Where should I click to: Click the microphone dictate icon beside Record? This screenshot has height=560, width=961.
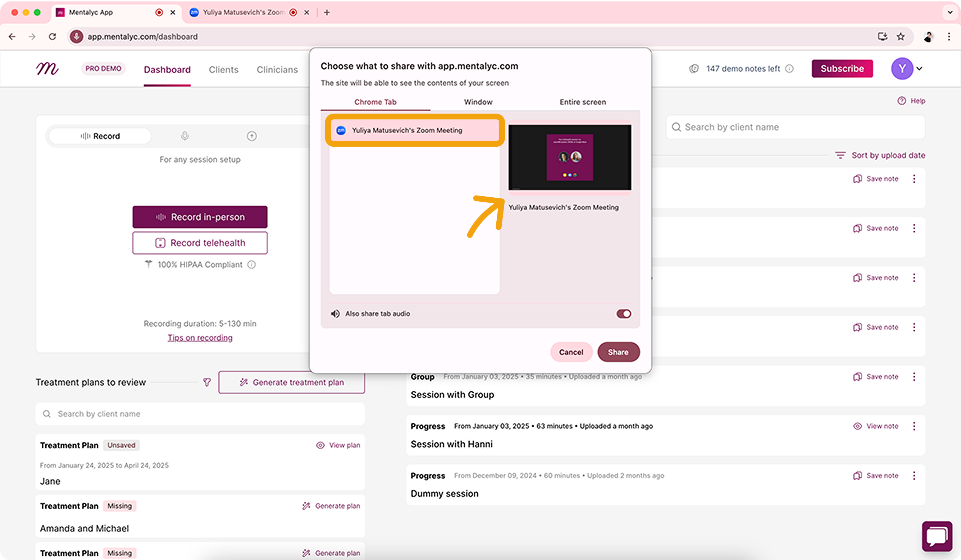tap(185, 136)
